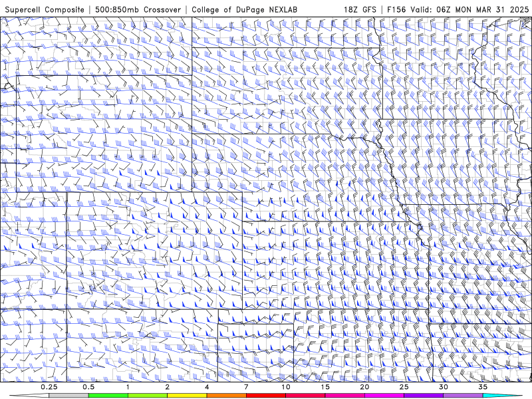Click the legend value '30'

443,387
